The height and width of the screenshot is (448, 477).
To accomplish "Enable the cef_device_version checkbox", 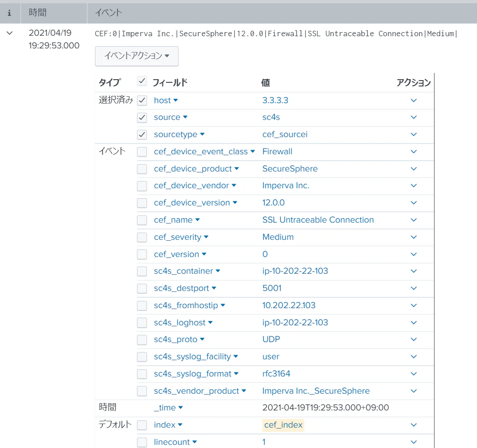I will (142, 203).
